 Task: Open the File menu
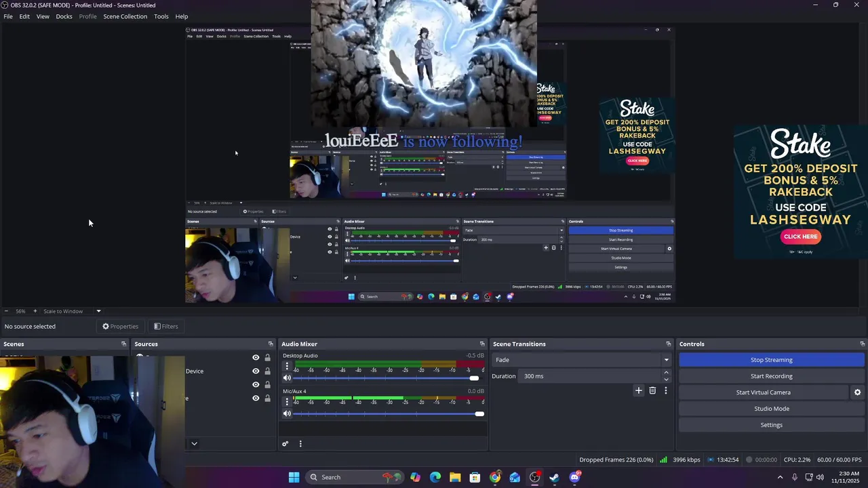pyautogui.click(x=8, y=16)
